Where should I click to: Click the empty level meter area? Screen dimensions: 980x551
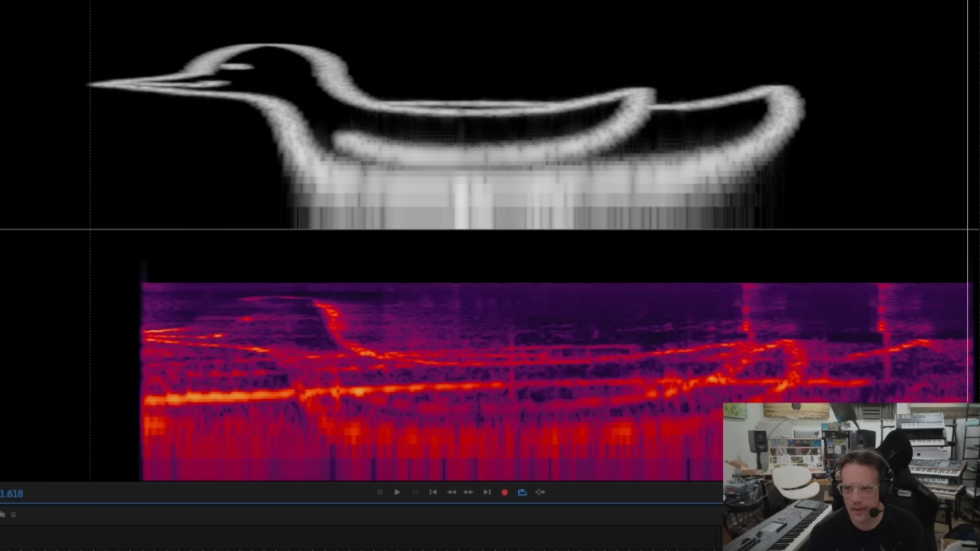click(356, 537)
